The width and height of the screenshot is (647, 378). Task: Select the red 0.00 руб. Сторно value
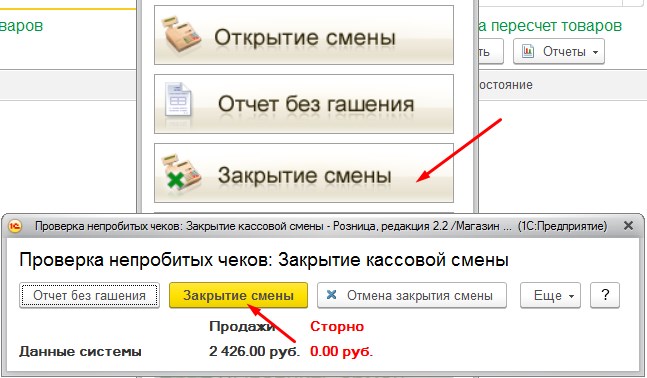click(x=341, y=351)
